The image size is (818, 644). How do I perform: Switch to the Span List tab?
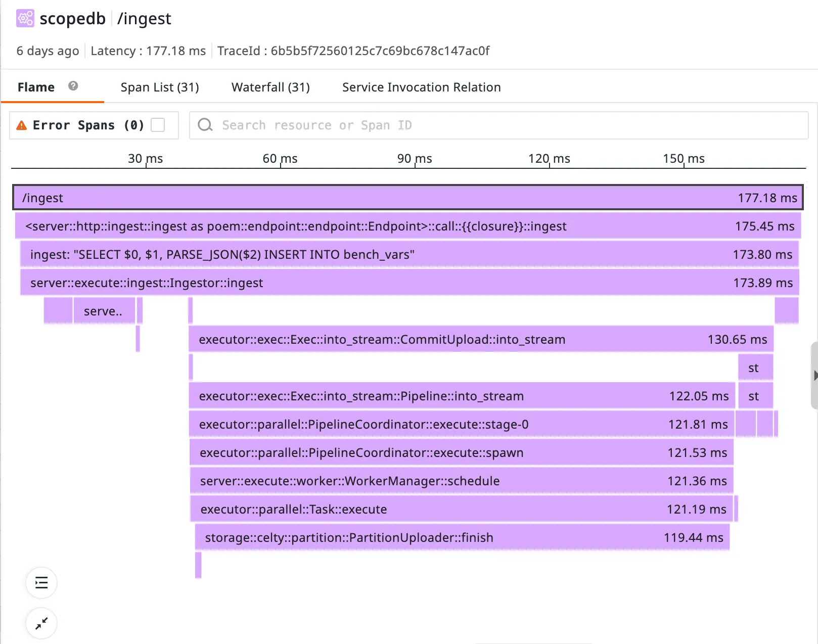tap(160, 87)
